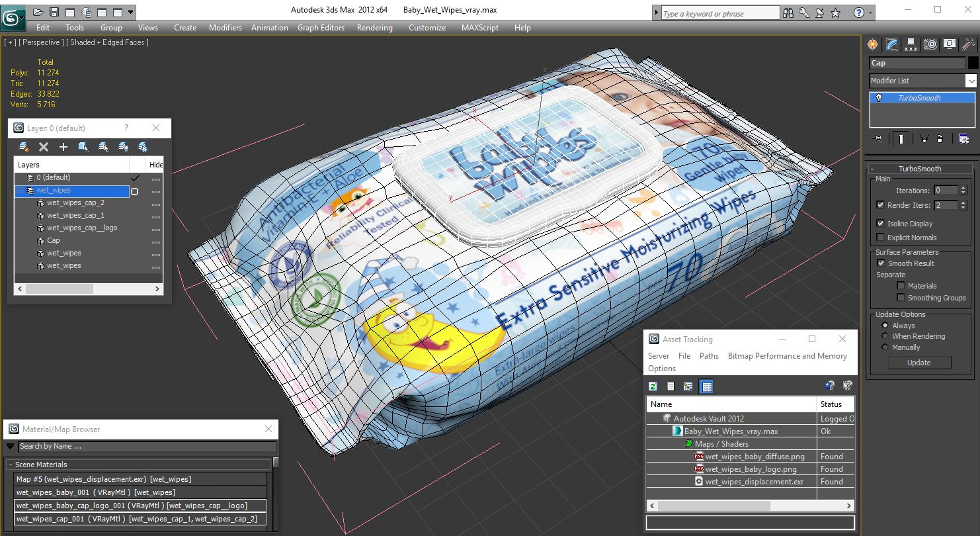This screenshot has width=980, height=536.
Task: Open Paths menu in Asset Tracking
Action: [709, 356]
